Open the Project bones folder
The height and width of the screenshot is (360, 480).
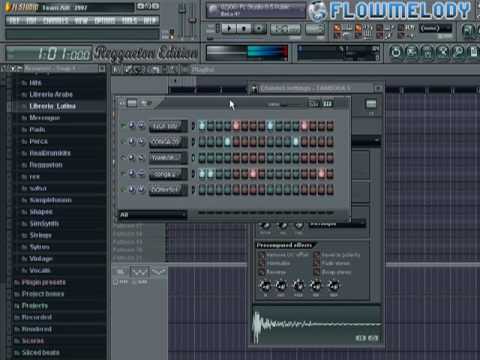(x=42, y=294)
